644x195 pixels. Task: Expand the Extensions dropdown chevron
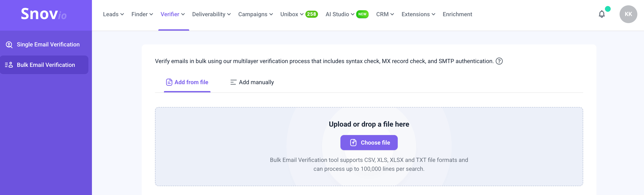click(x=433, y=14)
